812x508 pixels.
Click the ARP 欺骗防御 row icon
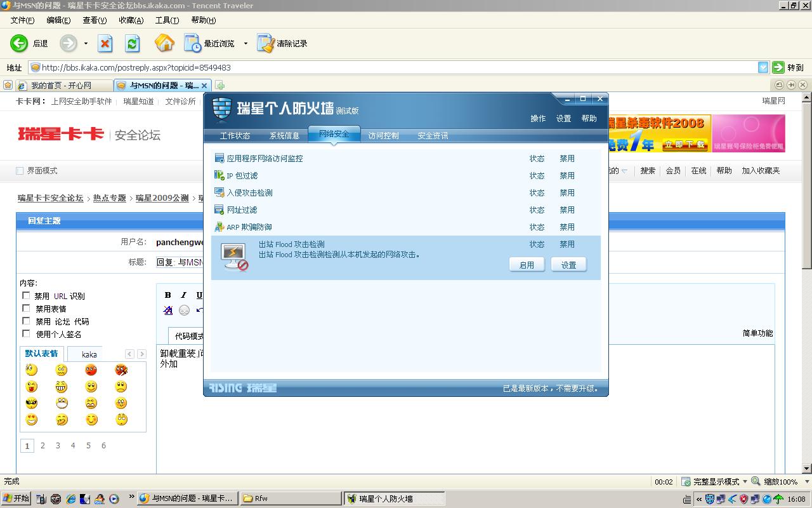(x=219, y=227)
